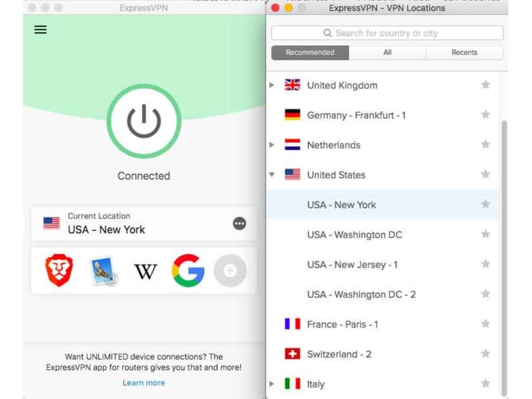The image size is (532, 399).
Task: Click the Germany flag icon
Action: (x=292, y=115)
